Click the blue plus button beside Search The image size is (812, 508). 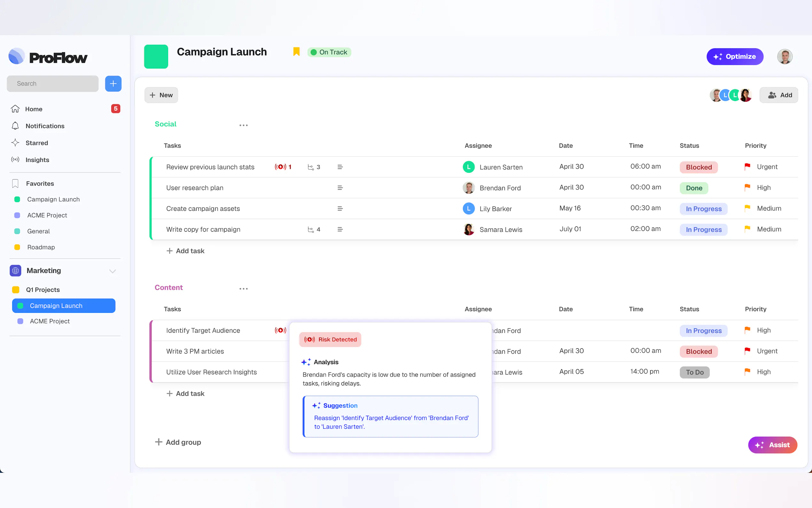coord(113,84)
